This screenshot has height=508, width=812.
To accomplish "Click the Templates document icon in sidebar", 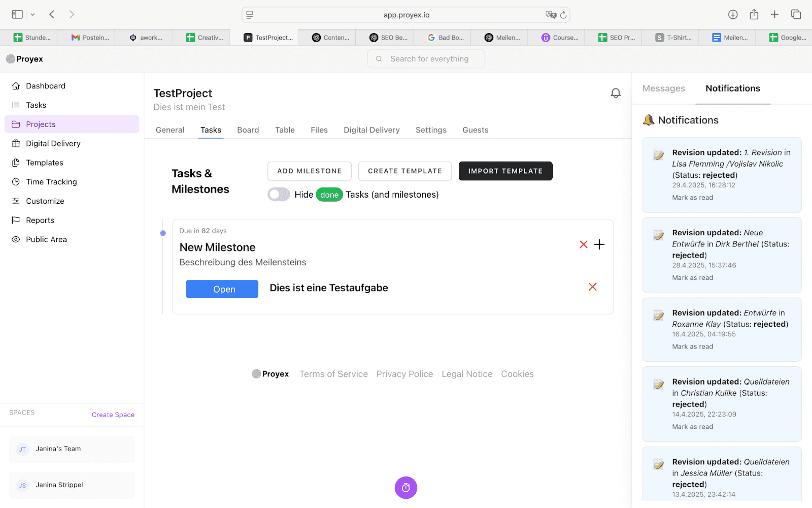I will pyautogui.click(x=16, y=163).
